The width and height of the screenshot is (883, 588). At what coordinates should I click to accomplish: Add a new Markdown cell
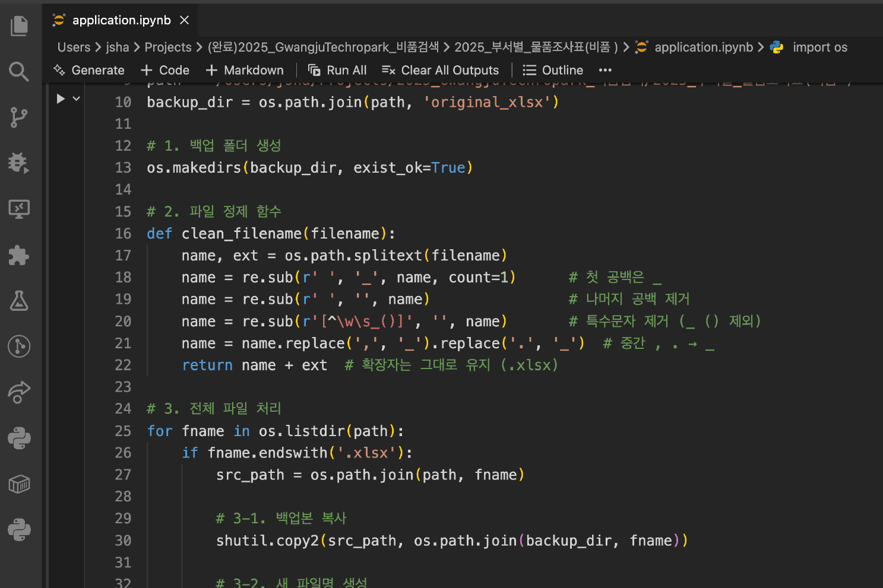point(245,70)
